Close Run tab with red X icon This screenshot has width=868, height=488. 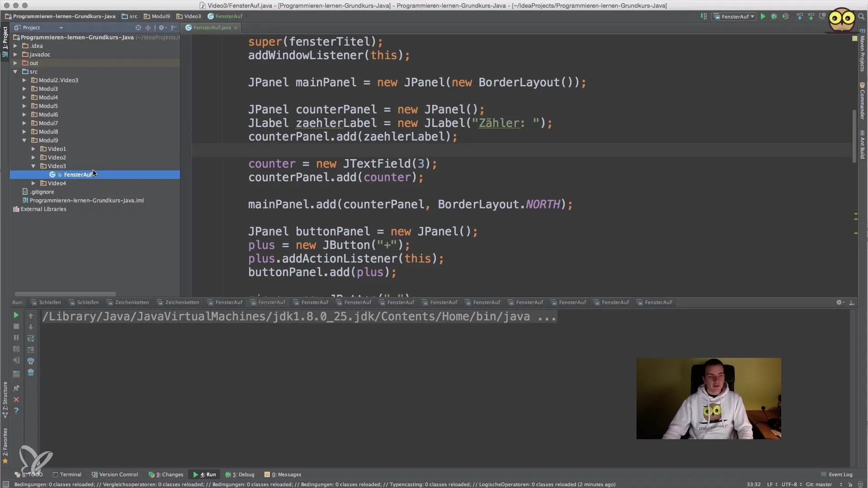pos(16,399)
